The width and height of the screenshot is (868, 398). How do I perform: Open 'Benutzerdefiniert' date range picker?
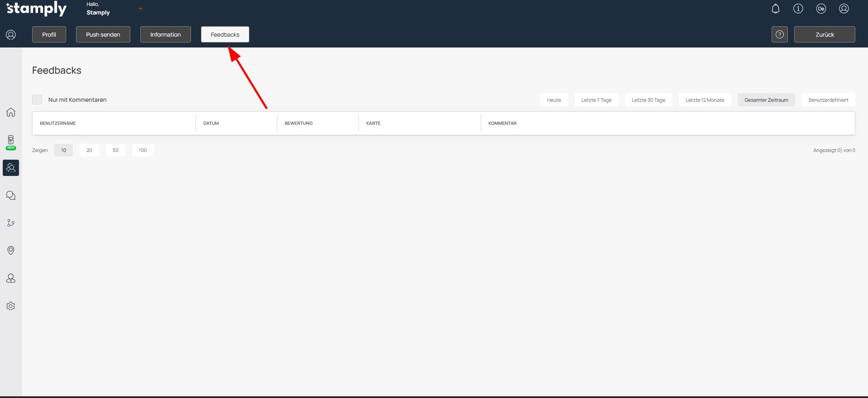[x=828, y=100]
